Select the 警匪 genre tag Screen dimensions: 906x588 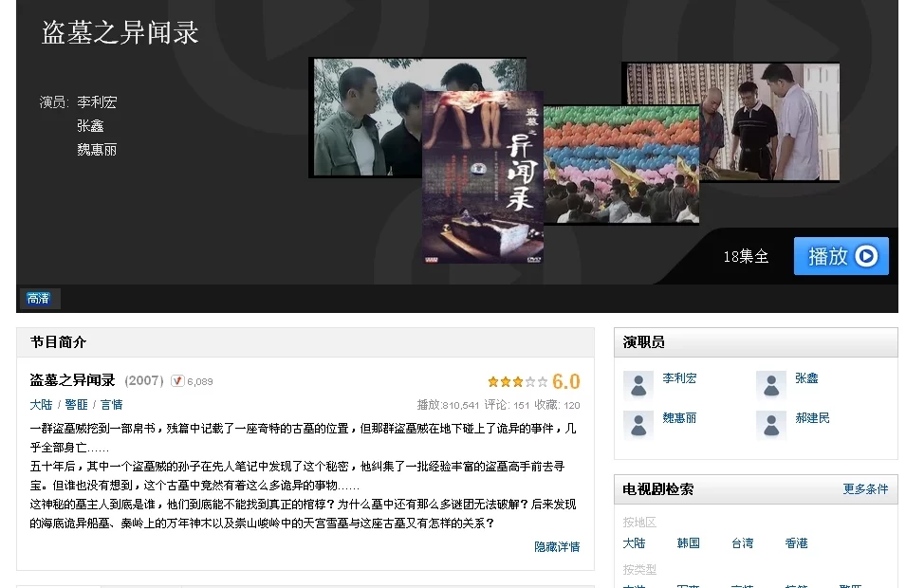(x=76, y=405)
